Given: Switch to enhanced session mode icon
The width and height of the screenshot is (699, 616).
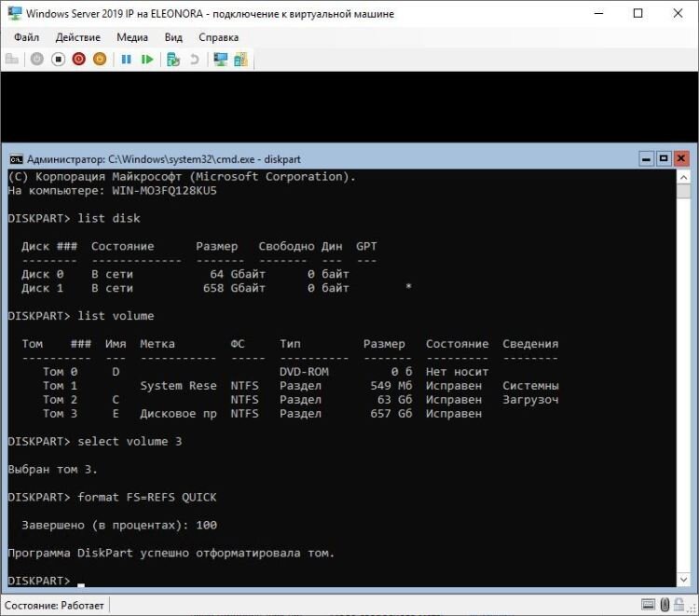Looking at the screenshot, I should 220,59.
